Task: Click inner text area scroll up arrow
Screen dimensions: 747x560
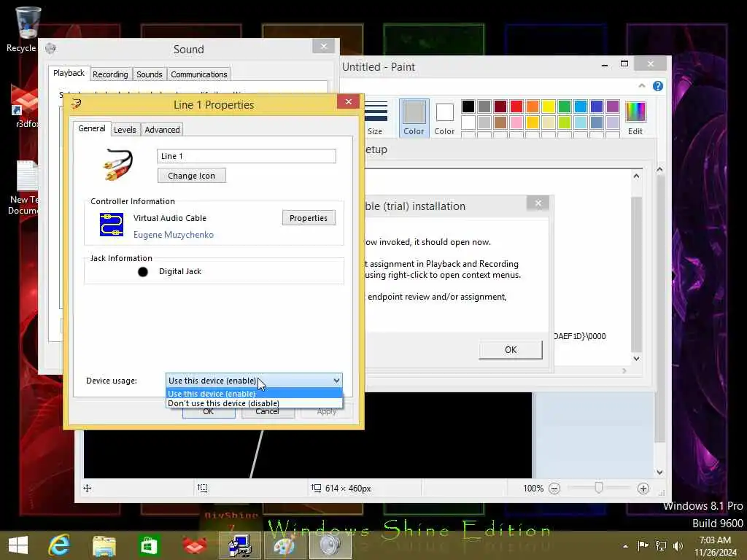Action: coord(636,176)
